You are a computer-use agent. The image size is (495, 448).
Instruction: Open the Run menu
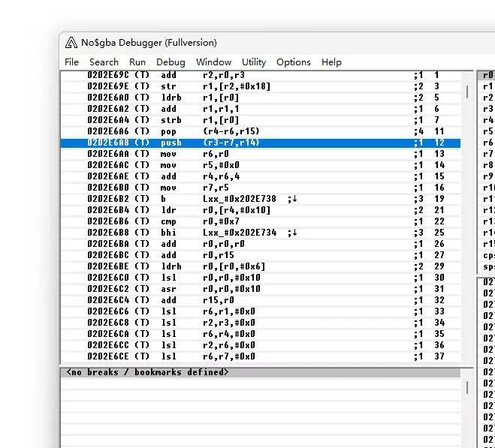[137, 62]
